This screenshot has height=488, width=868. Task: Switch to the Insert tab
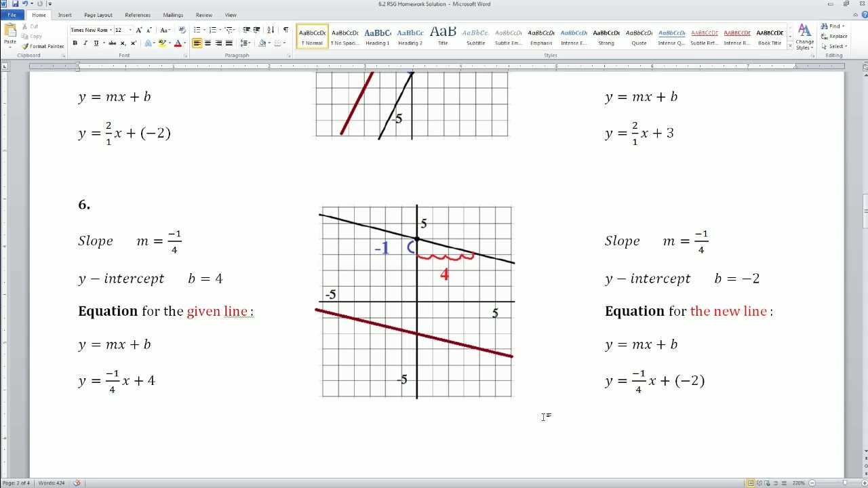65,15
